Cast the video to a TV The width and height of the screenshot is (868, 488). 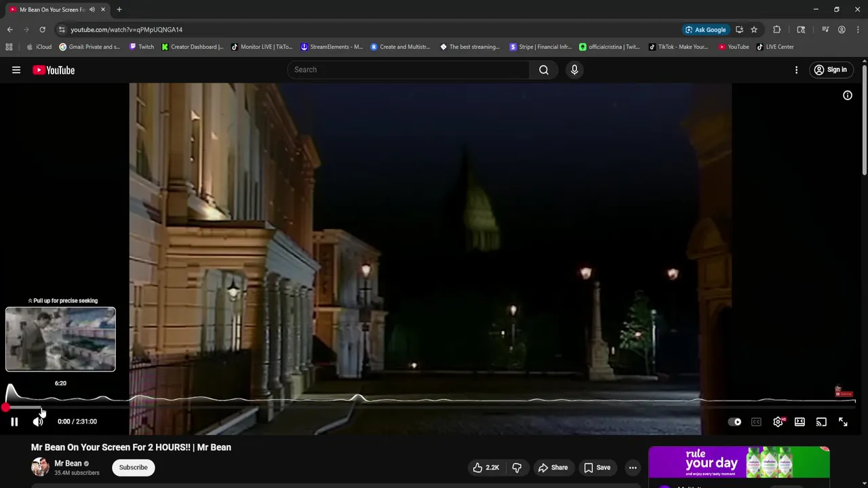[x=821, y=422]
